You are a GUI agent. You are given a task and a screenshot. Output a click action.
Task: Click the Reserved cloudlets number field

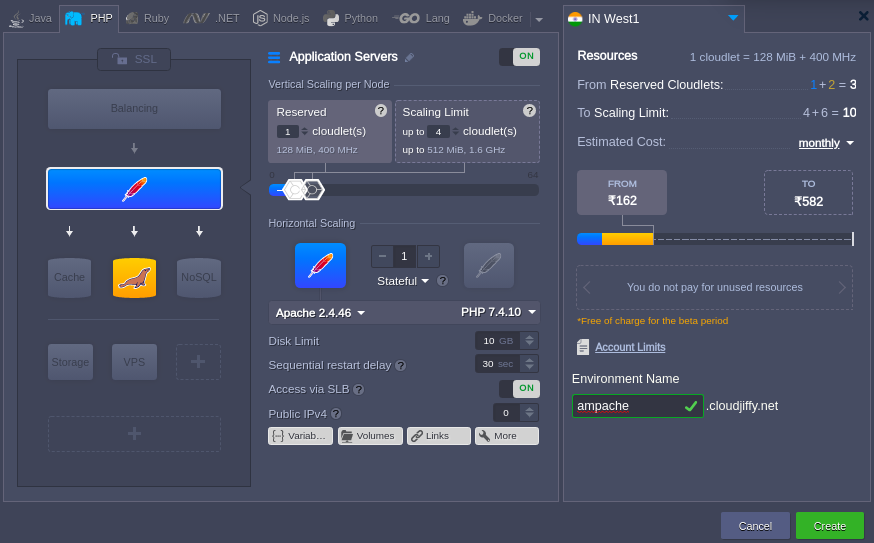[x=288, y=132]
